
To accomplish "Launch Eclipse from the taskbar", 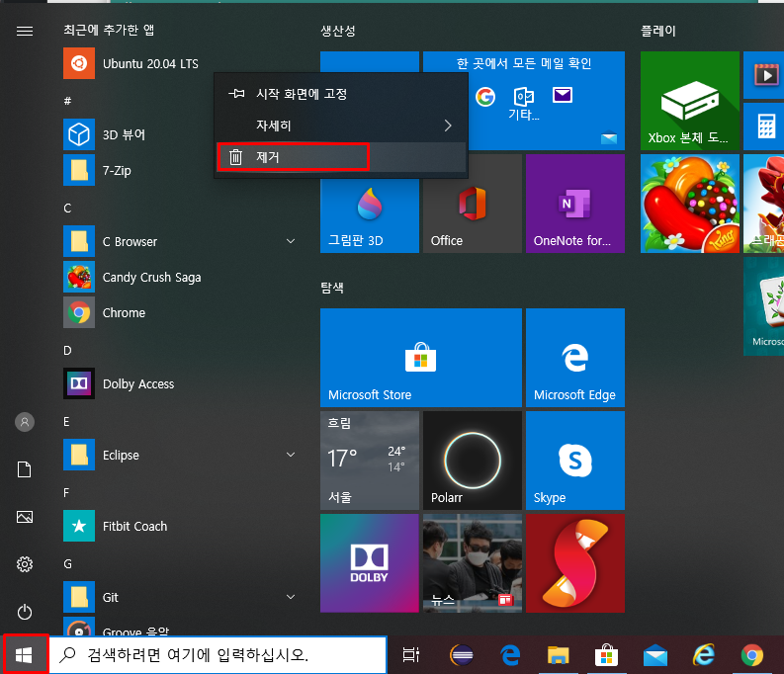I will tap(462, 654).
